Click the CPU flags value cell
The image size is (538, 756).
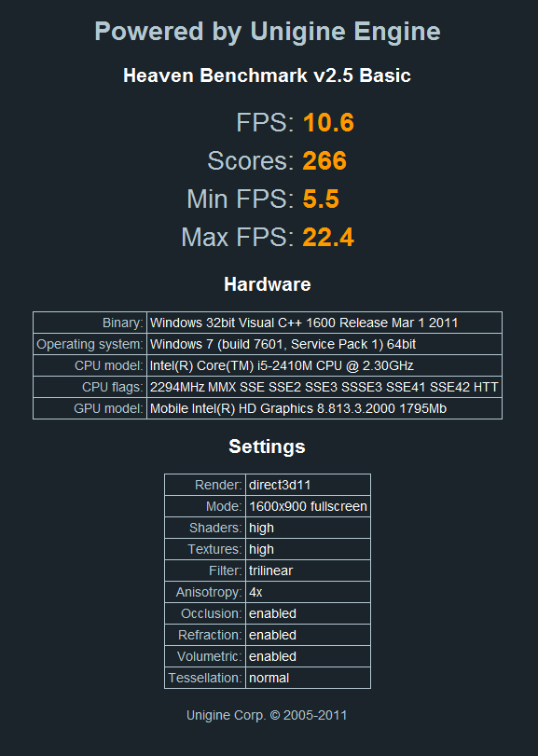pyautogui.click(x=324, y=387)
